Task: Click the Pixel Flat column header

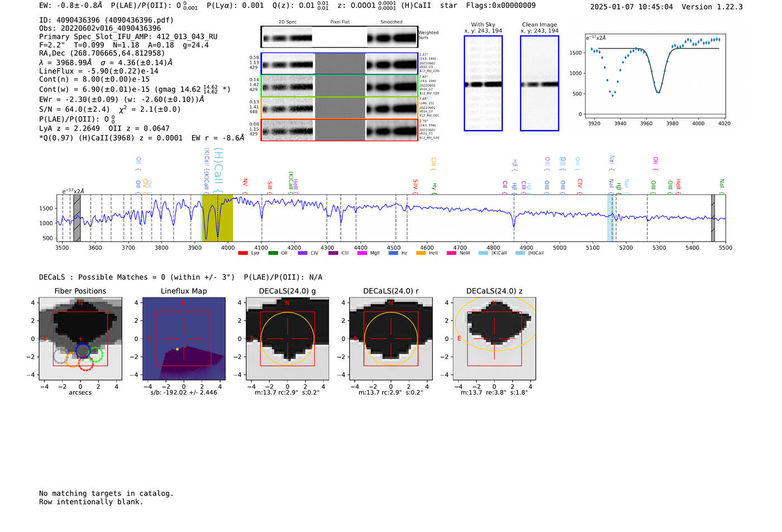Action: tap(340, 22)
